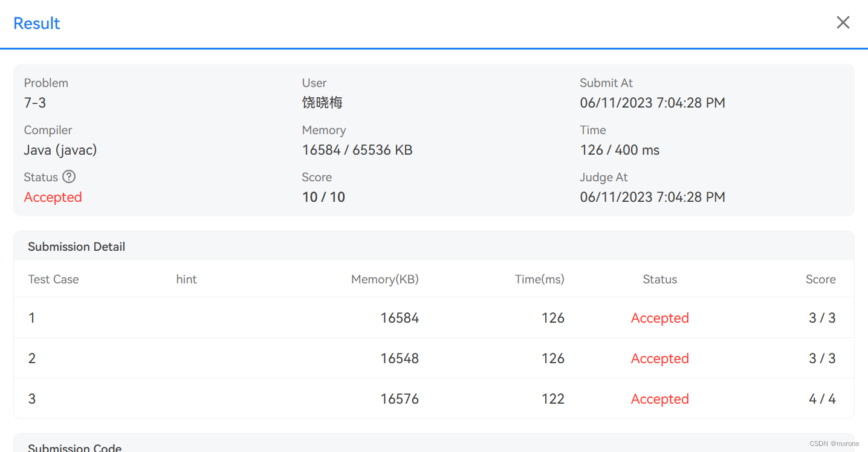The image size is (868, 452).
Task: Close the Result dialog with the X icon
Action: [843, 22]
